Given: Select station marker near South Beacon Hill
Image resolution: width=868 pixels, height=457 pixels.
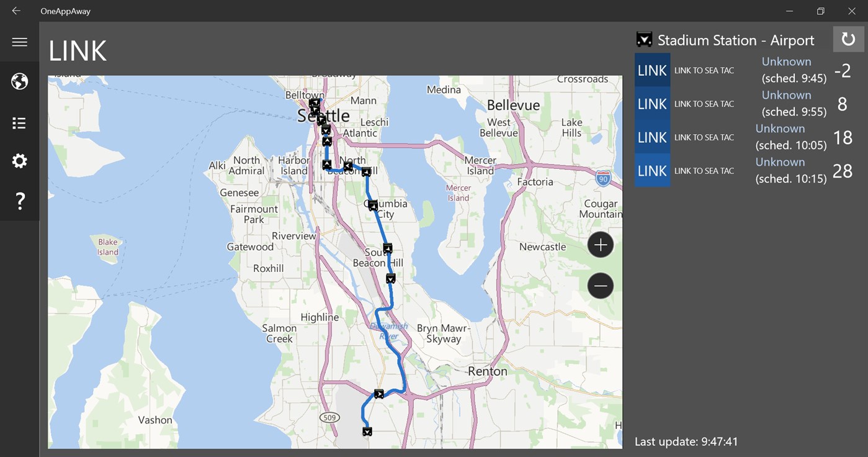Looking at the screenshot, I should [x=388, y=248].
